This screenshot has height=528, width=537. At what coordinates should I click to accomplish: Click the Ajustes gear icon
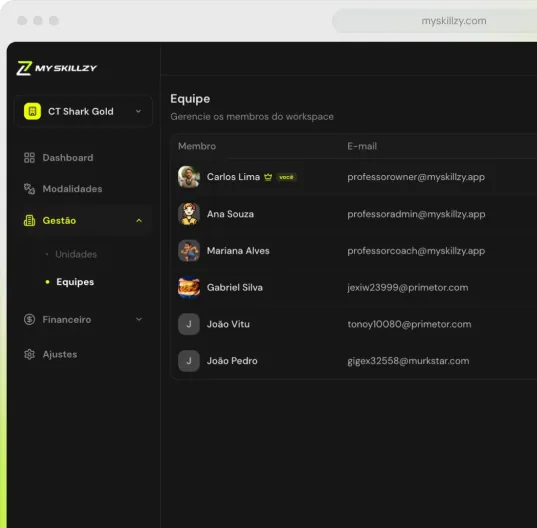pyautogui.click(x=29, y=354)
